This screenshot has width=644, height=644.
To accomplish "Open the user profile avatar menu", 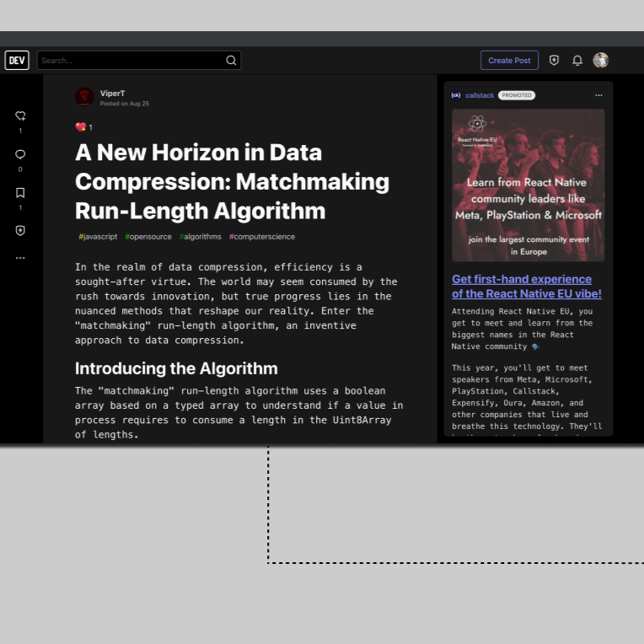I will point(600,61).
